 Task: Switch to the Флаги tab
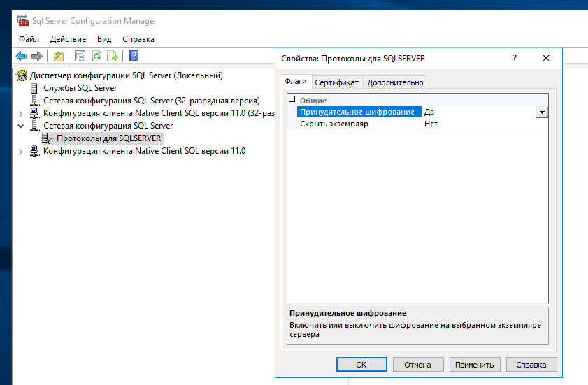(x=296, y=81)
